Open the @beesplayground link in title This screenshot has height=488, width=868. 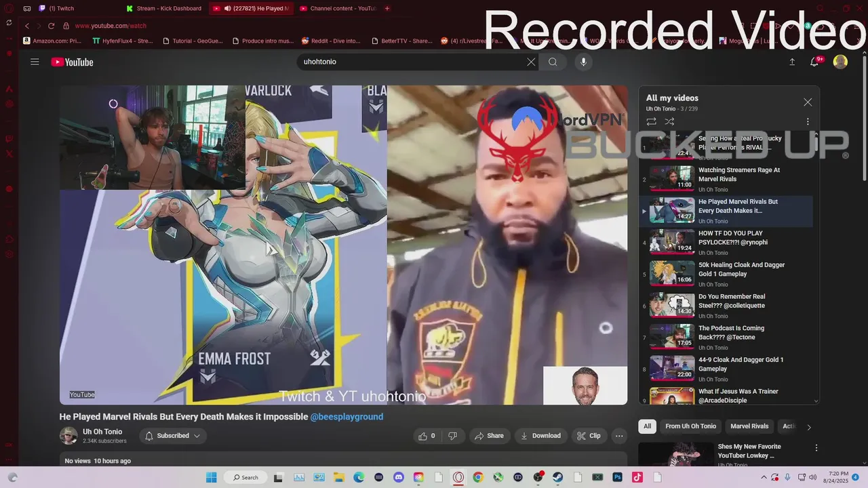pos(347,417)
